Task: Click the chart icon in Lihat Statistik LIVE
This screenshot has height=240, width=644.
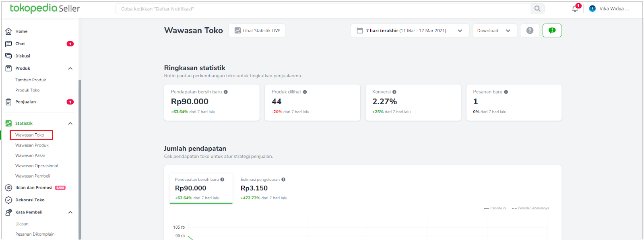Action: [x=238, y=31]
